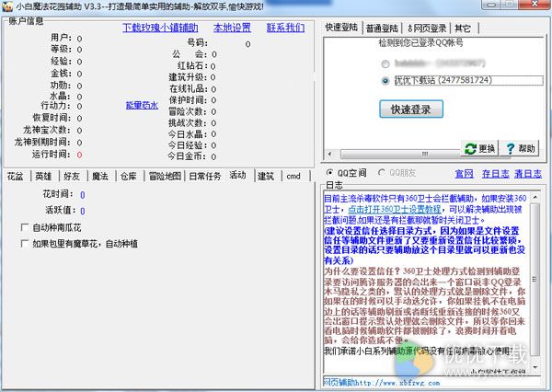This screenshot has height=392, width=552.
Task: Select the blurred first QQ account radio button
Action: click(x=385, y=63)
